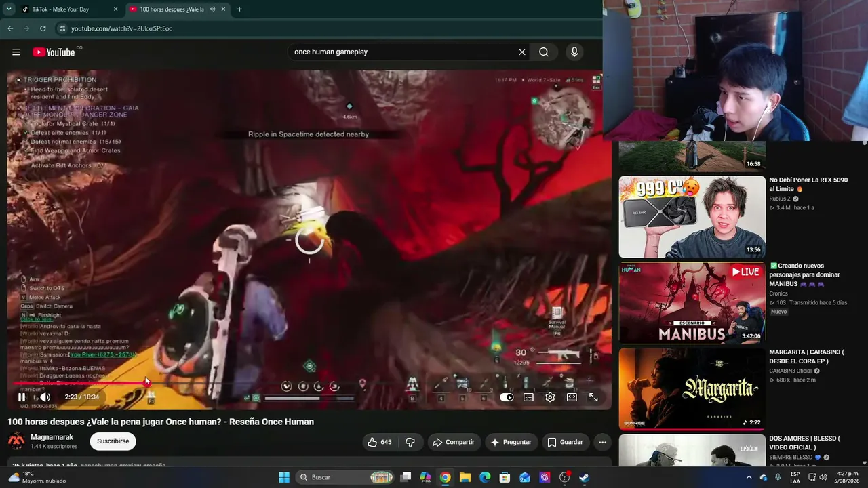Open 'Creando nuevos personajes para dominar MANIBUS' title
This screenshot has width=868, height=488.
click(806, 275)
